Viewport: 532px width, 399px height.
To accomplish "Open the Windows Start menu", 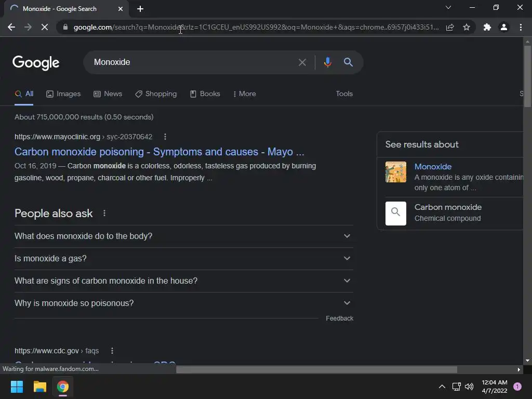I will (x=17, y=387).
